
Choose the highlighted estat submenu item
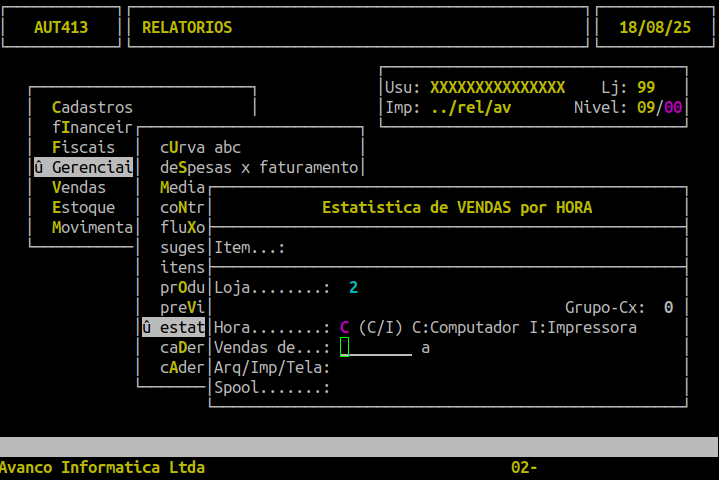point(173,327)
